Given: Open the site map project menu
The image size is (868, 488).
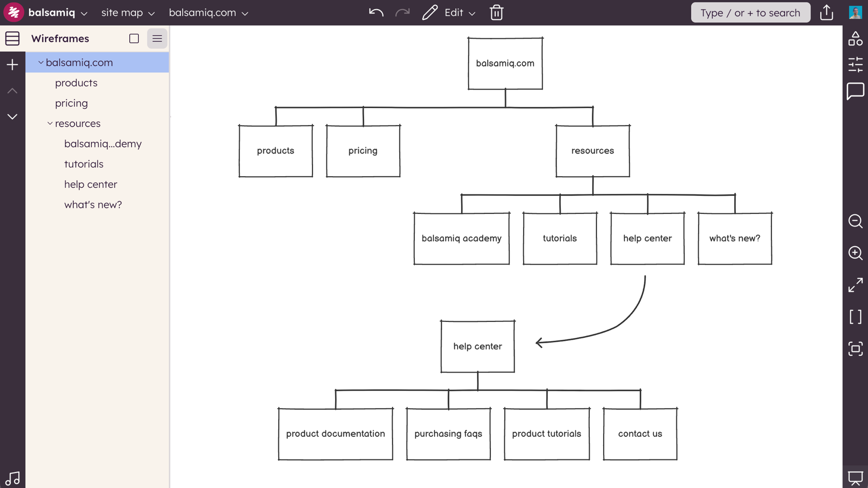Looking at the screenshot, I should click(128, 13).
